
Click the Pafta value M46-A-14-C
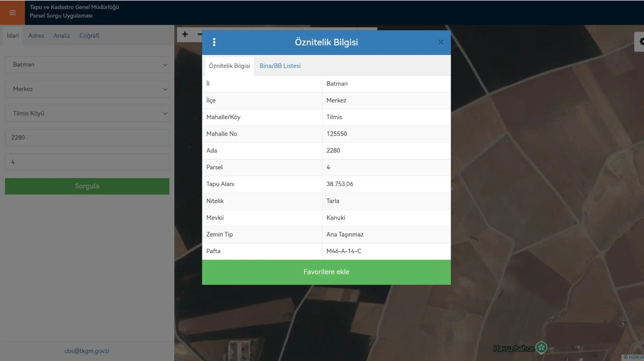pos(344,251)
